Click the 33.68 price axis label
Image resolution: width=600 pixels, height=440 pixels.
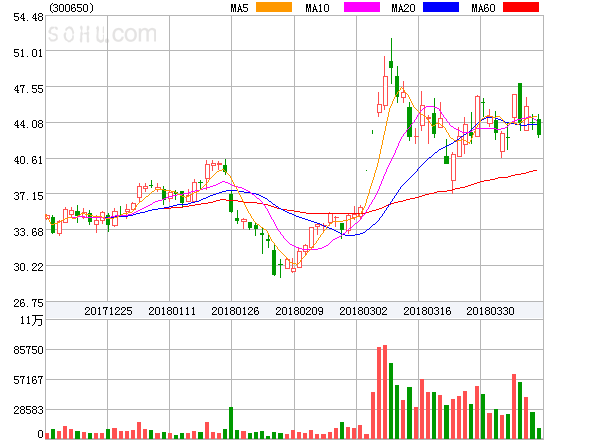pos(28,232)
